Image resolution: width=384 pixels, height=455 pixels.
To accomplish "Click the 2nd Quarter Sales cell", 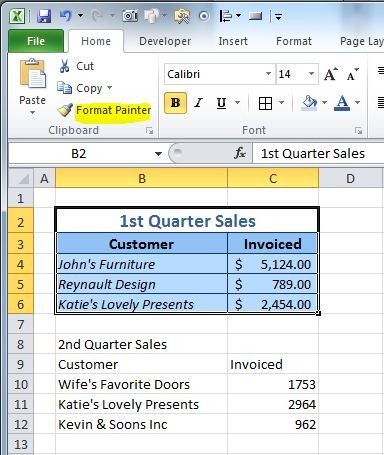I will pos(142,344).
